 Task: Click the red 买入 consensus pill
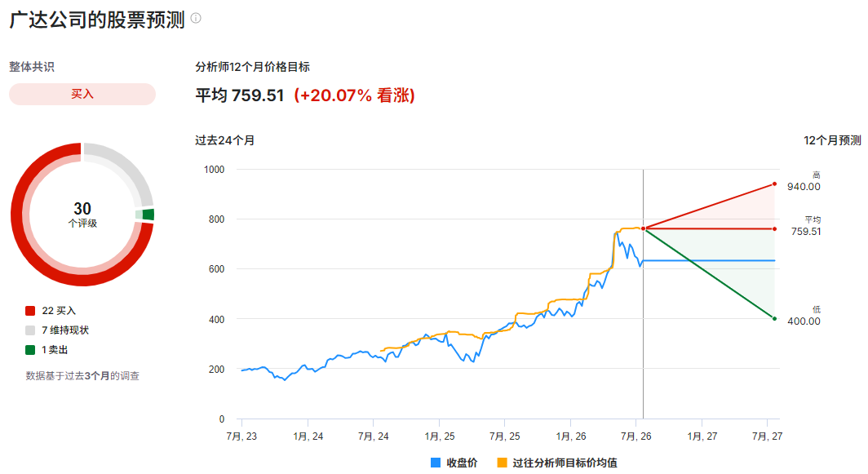pyautogui.click(x=82, y=94)
